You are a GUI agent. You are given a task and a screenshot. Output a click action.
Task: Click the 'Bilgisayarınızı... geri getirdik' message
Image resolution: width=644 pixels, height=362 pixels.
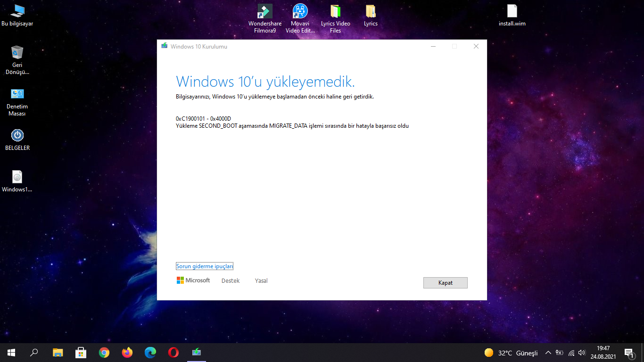click(x=275, y=97)
